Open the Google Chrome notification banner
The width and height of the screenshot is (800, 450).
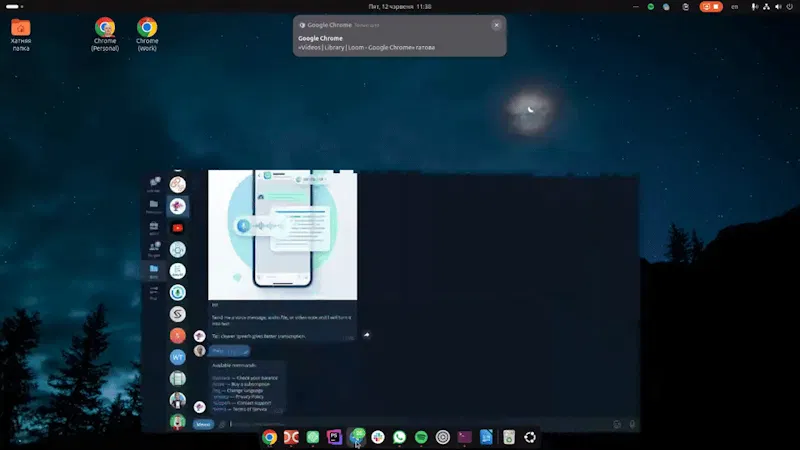click(399, 36)
